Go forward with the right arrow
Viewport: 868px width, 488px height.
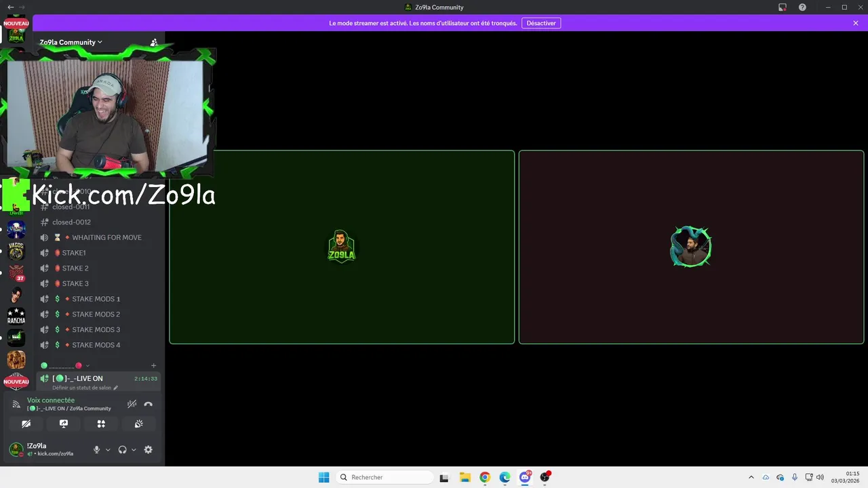(x=22, y=7)
